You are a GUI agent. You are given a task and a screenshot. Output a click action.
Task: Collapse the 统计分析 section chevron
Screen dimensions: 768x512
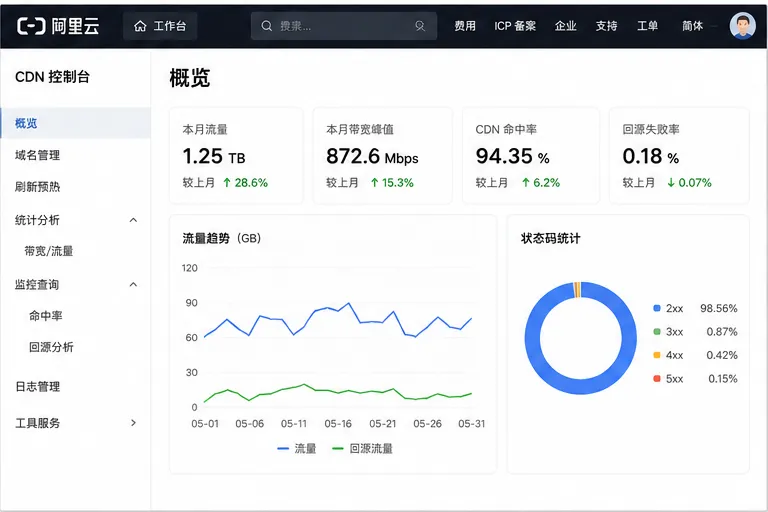pyautogui.click(x=133, y=220)
